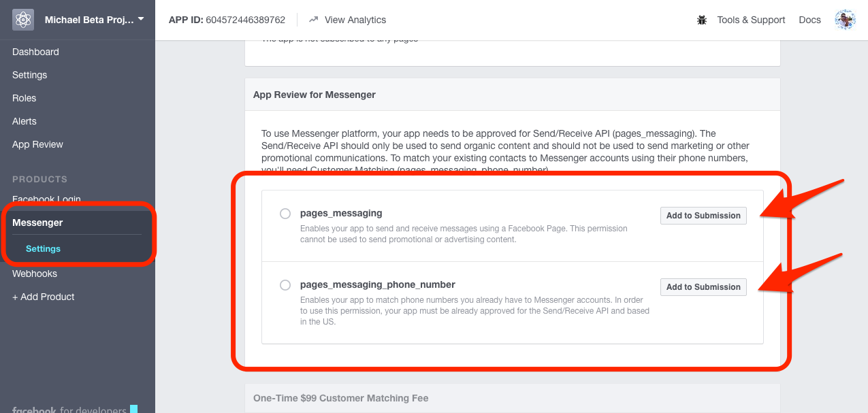Open the Michael Beta Project app switcher dropdown

point(94,20)
